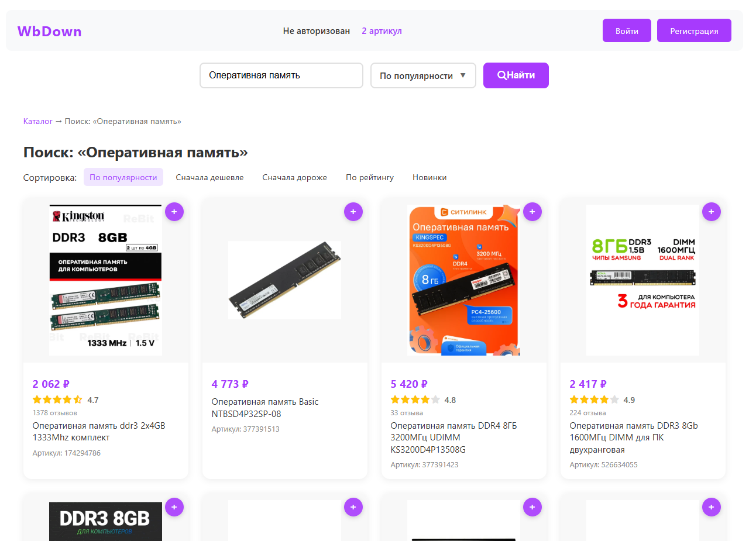This screenshot has width=756, height=541.
Task: Click plus icon on Samsung DDR3 8Gb card
Action: click(x=712, y=212)
